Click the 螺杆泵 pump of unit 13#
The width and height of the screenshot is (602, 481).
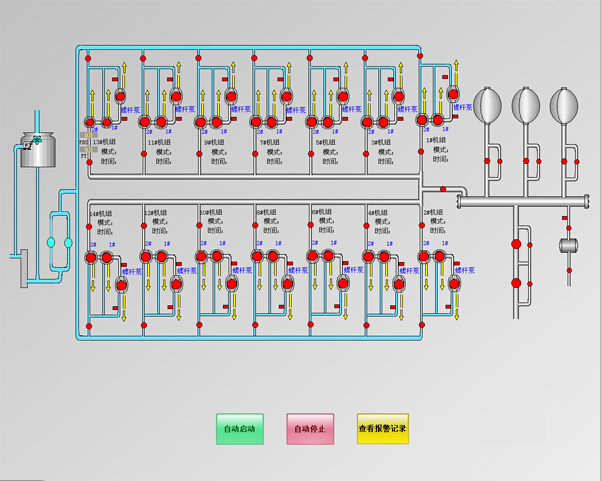click(120, 95)
